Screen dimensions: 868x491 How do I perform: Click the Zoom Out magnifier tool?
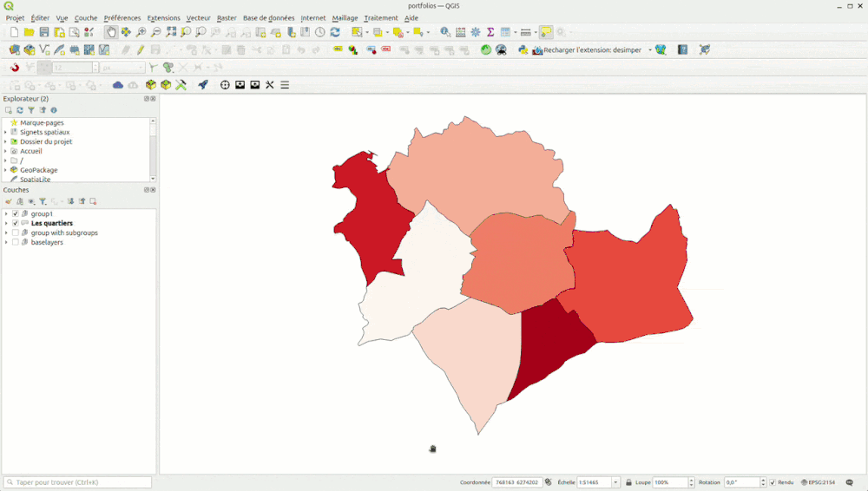point(156,32)
